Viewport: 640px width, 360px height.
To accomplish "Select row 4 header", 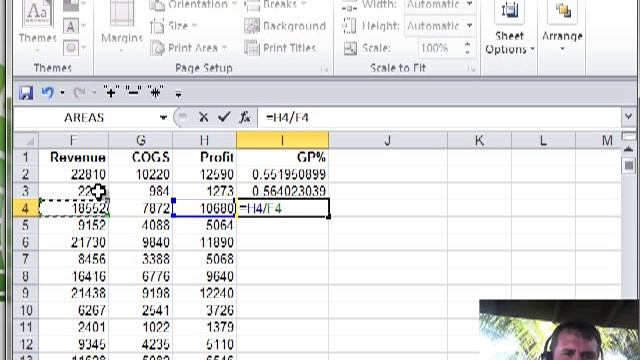I will point(26,208).
